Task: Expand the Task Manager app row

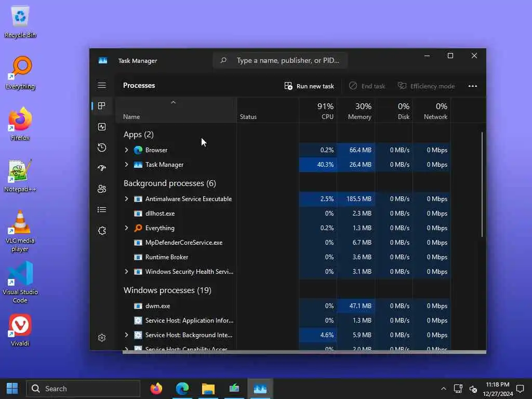Action: [x=127, y=165]
